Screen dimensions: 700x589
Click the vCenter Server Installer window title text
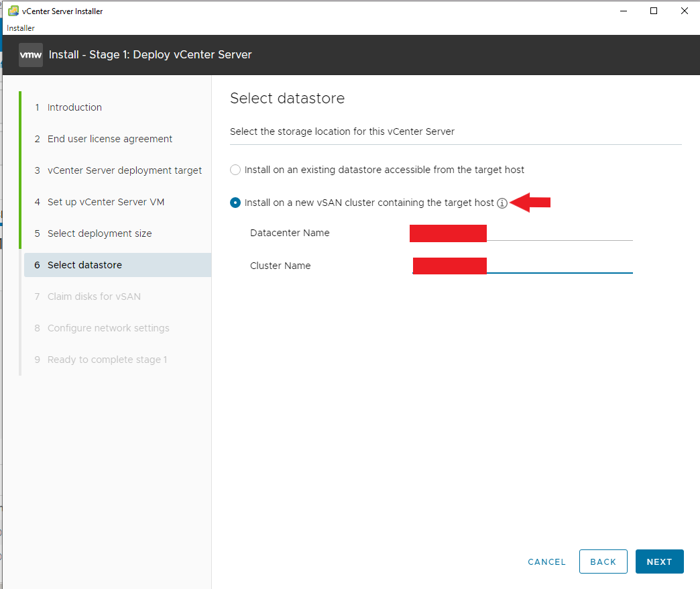point(62,11)
